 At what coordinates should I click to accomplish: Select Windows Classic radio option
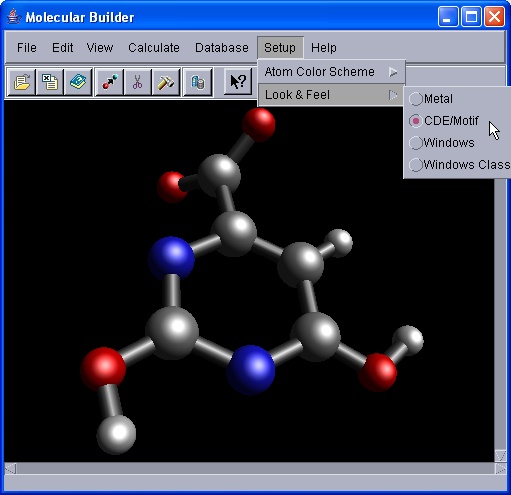click(459, 165)
